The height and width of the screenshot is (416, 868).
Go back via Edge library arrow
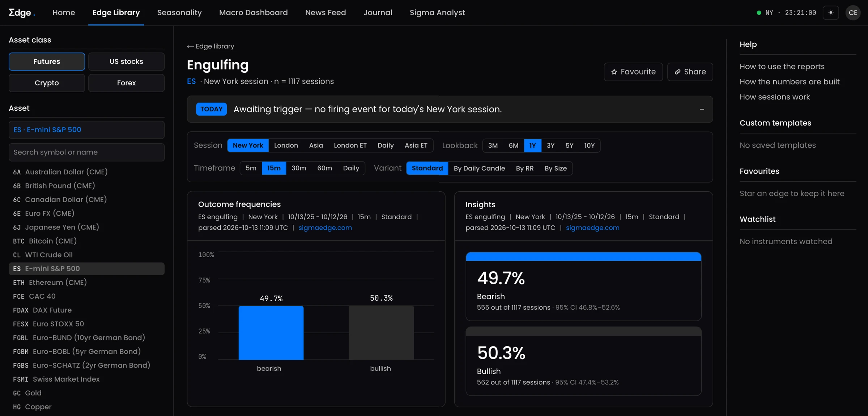(210, 46)
